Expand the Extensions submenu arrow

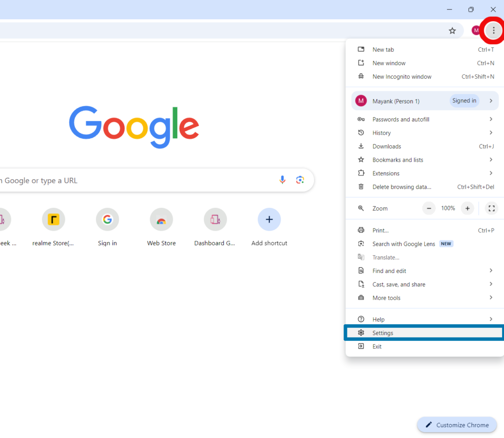tap(491, 173)
